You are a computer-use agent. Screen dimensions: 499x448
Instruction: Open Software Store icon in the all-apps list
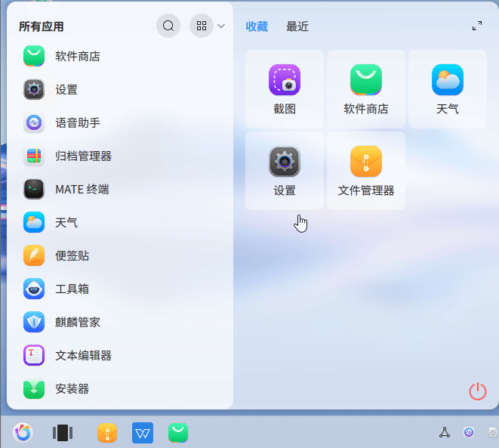34,56
